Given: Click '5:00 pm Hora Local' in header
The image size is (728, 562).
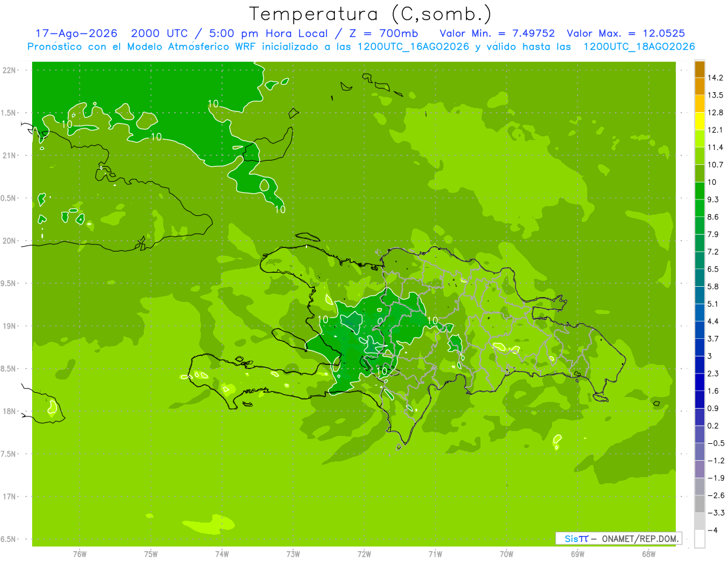Looking at the screenshot, I should [268, 33].
